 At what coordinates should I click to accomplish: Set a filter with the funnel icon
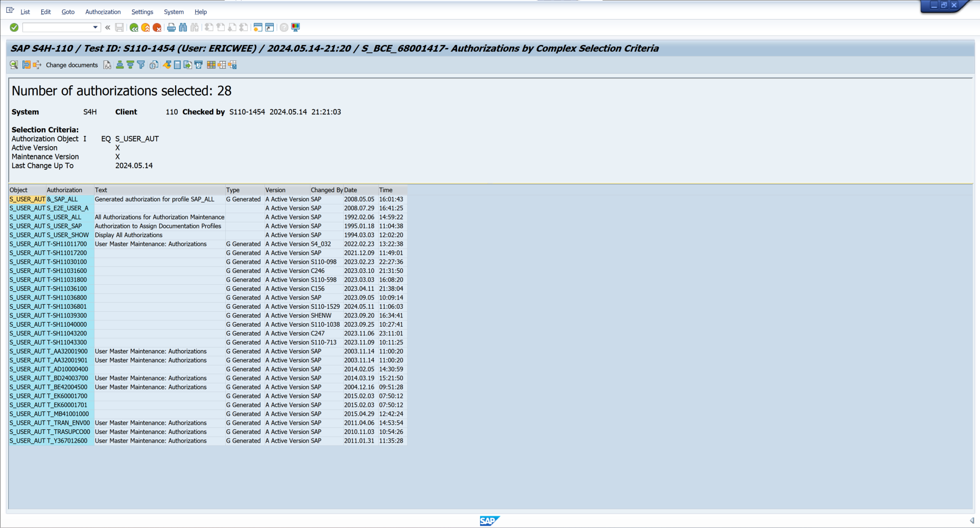click(x=141, y=65)
